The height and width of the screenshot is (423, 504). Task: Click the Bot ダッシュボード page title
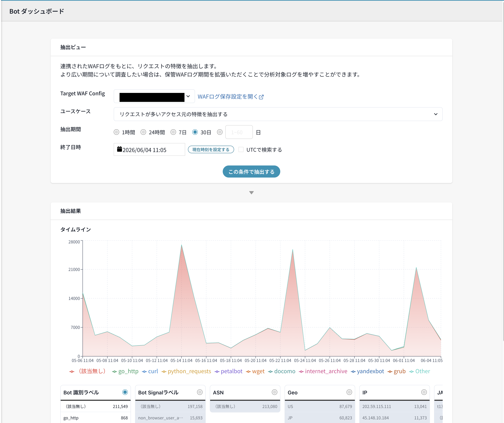(37, 11)
